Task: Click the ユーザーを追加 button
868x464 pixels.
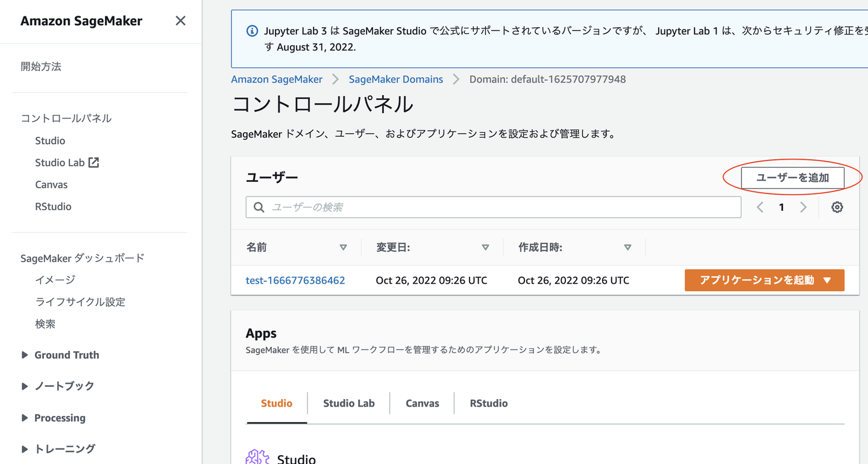Action: [792, 178]
